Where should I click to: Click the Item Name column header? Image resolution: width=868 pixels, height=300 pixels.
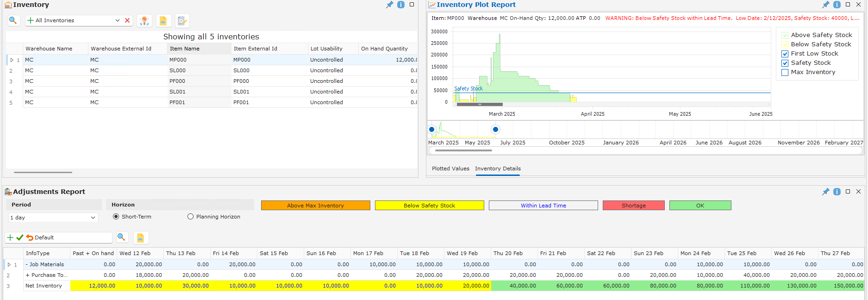tap(185, 49)
